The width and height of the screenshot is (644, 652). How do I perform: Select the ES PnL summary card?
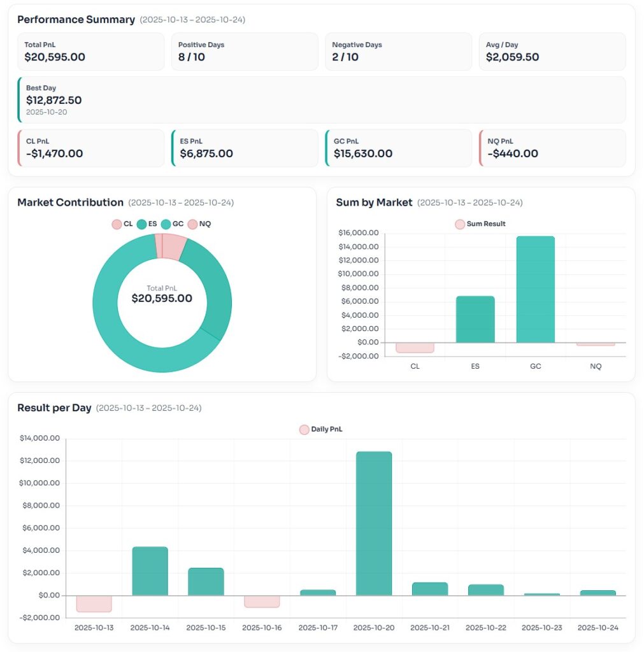point(245,148)
